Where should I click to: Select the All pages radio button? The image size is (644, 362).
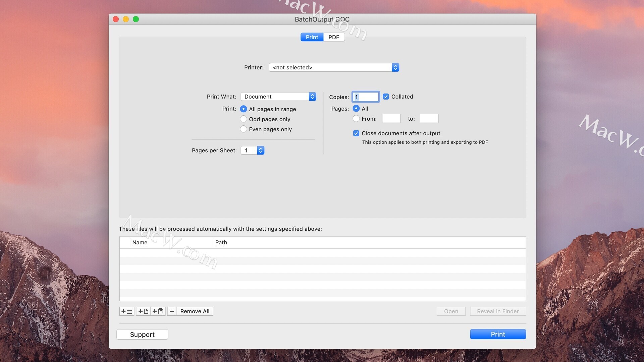tap(356, 109)
